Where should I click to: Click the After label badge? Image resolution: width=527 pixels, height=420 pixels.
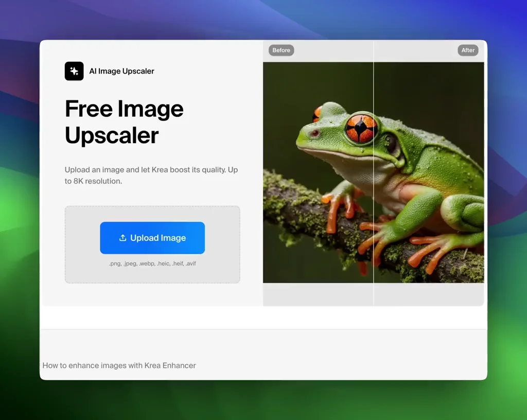pos(468,50)
